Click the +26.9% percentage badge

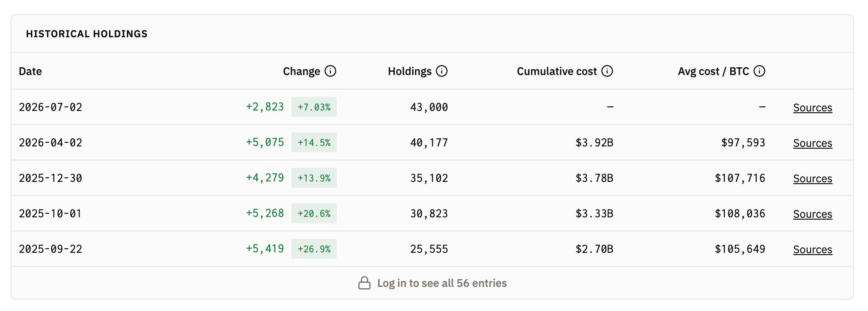tap(314, 249)
